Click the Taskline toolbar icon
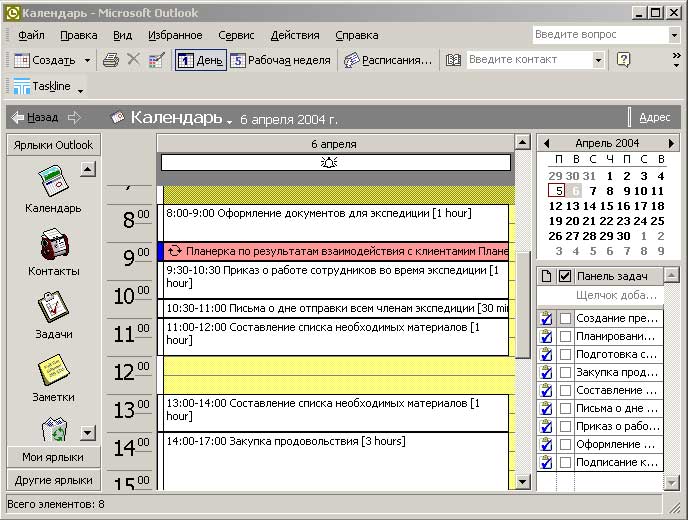Screen dimensions: 688x520 [22, 86]
